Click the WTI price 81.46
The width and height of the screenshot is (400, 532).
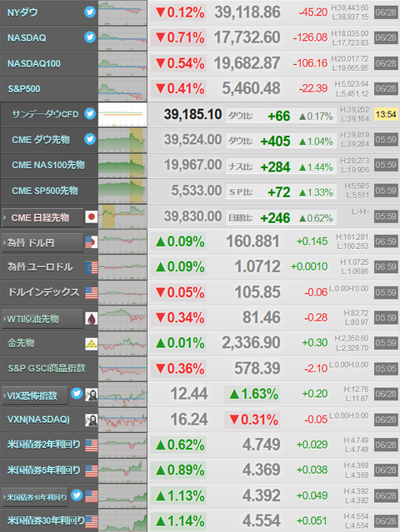click(x=262, y=317)
